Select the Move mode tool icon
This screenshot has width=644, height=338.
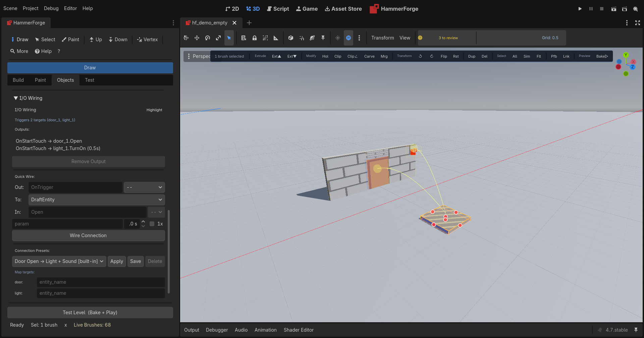(x=197, y=38)
